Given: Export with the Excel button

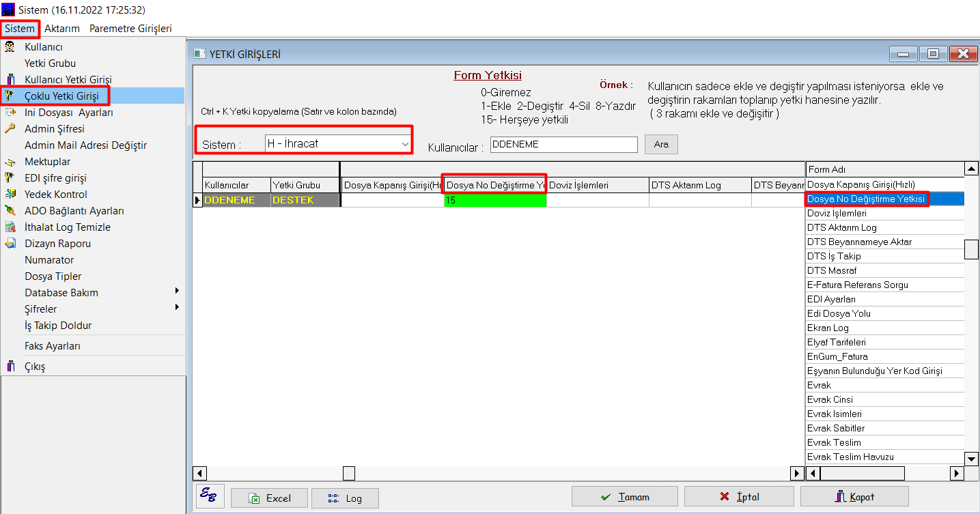Looking at the screenshot, I should (x=269, y=498).
